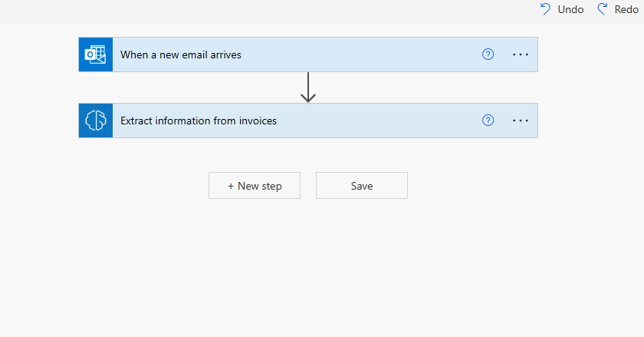
Task: Open help for 'When a new email arrives'
Action: click(x=488, y=55)
